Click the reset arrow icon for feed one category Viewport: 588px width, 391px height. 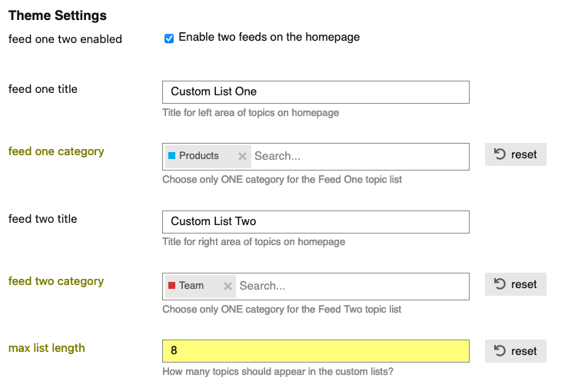coord(500,154)
